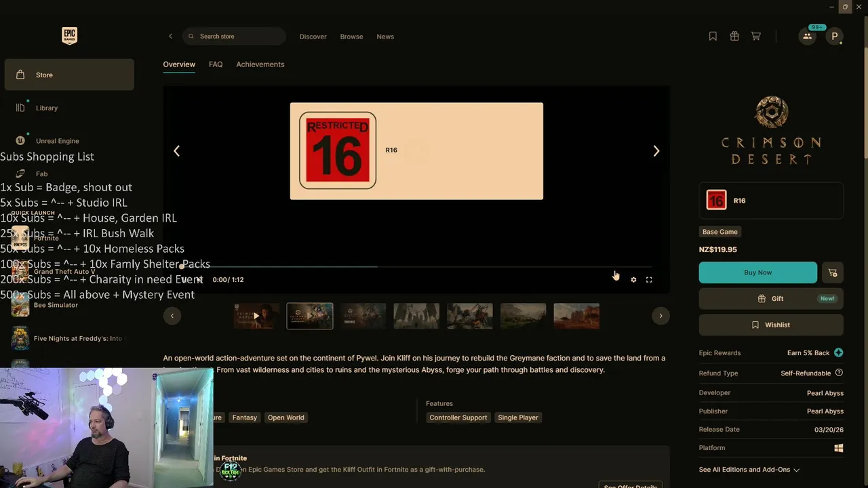Select the sixth green landscape thumbnail
Viewport: 868px width, 488px height.
(523, 316)
